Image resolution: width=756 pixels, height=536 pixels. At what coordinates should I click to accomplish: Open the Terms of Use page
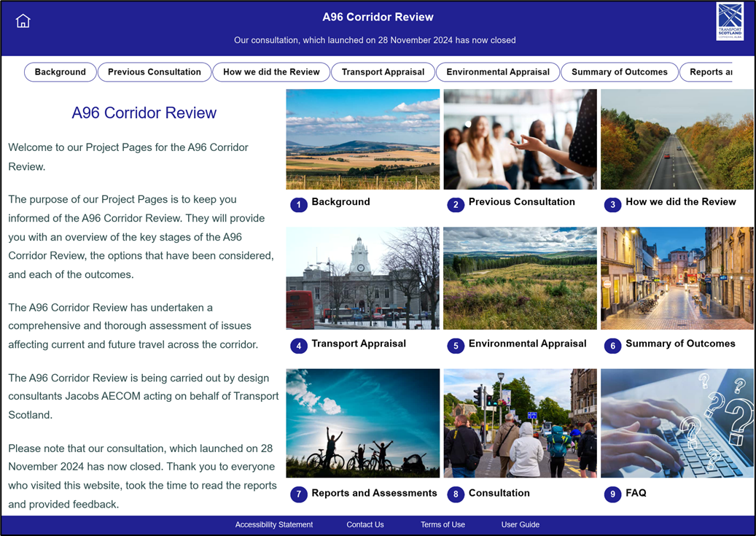[442, 524]
